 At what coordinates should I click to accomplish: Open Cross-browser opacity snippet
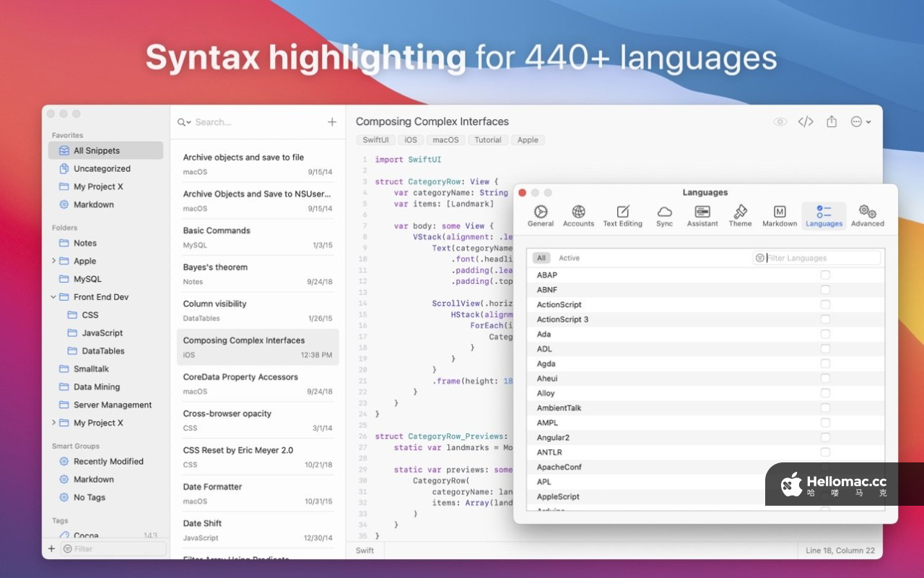(x=258, y=420)
